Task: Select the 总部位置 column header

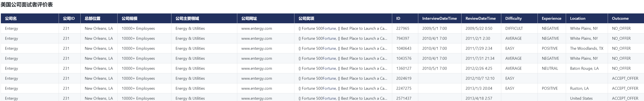Action: pyautogui.click(x=93, y=18)
